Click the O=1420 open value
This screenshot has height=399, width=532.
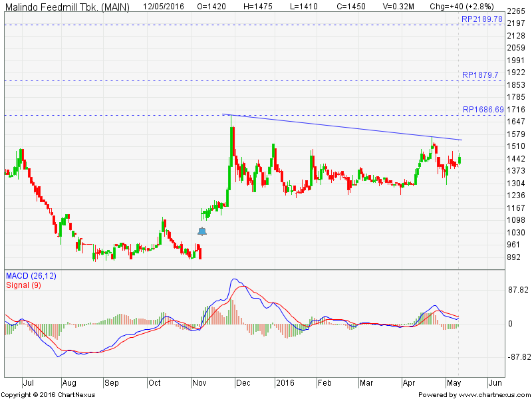211,6
